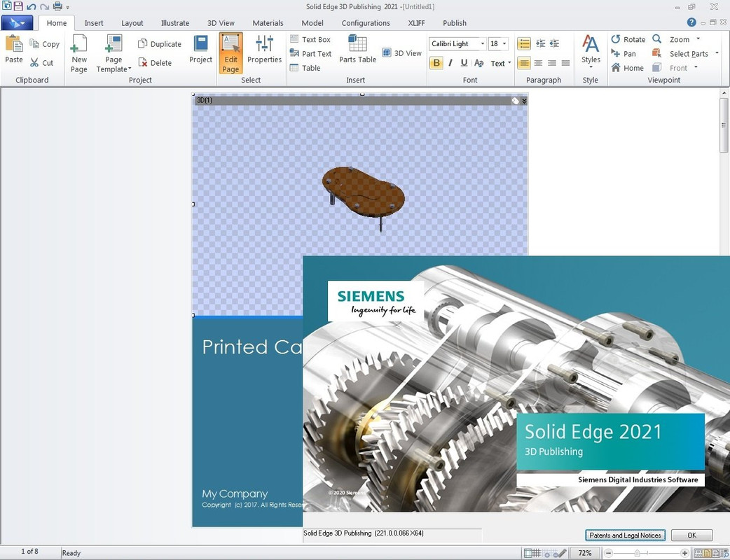This screenshot has width=730, height=560.
Task: Open the Help question mark icon
Action: coord(691,22)
